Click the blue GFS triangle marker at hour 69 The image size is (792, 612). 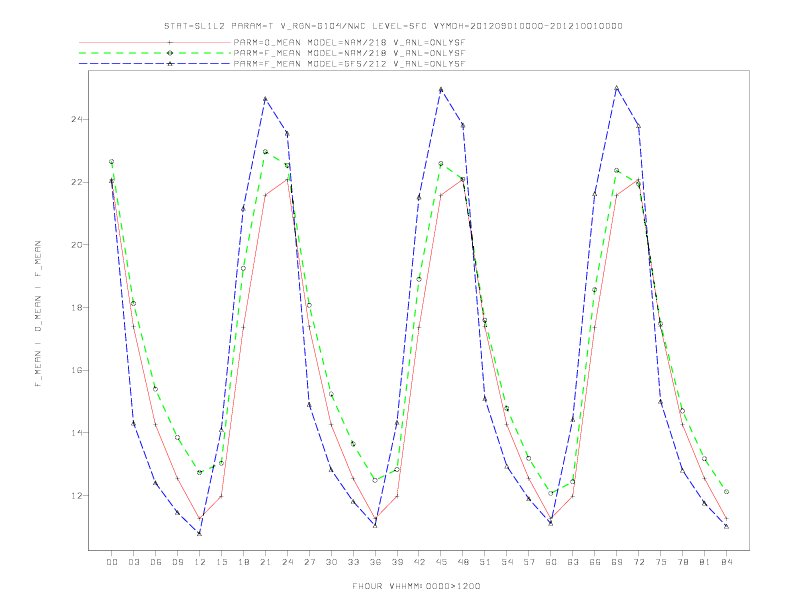coord(617,88)
